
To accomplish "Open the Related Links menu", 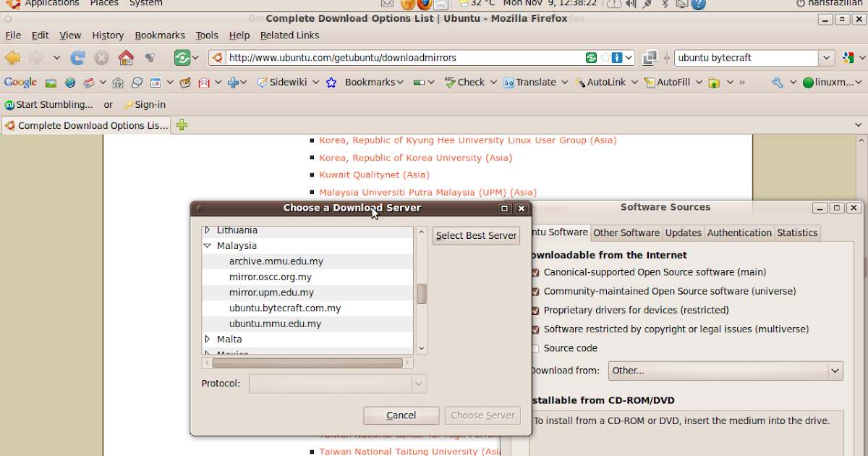I will click(x=289, y=35).
